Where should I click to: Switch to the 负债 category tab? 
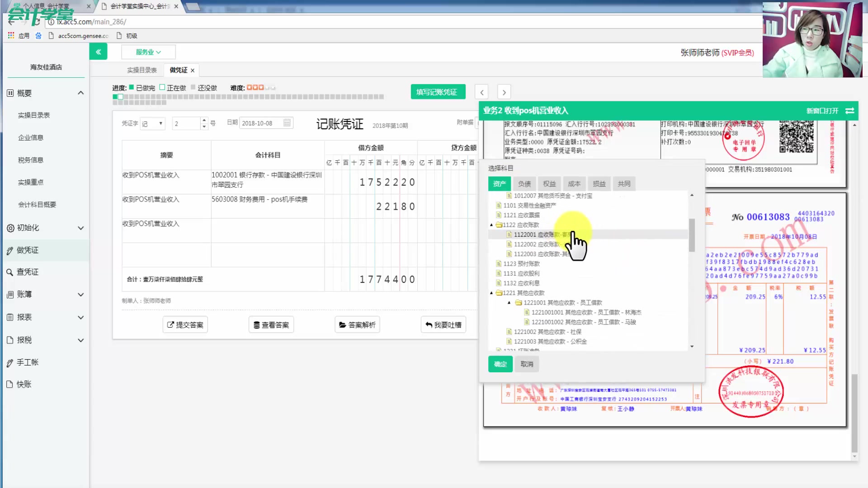click(524, 184)
